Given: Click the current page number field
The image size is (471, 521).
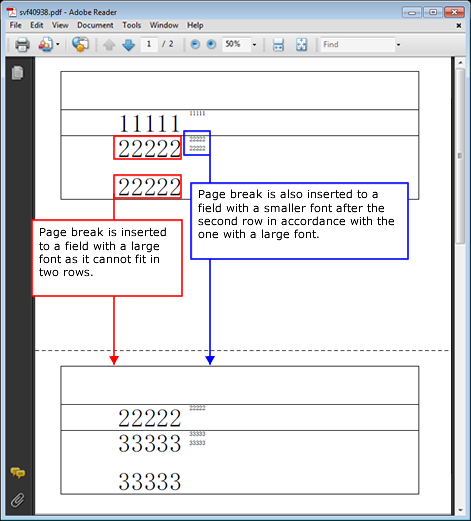Looking at the screenshot, I should [149, 44].
